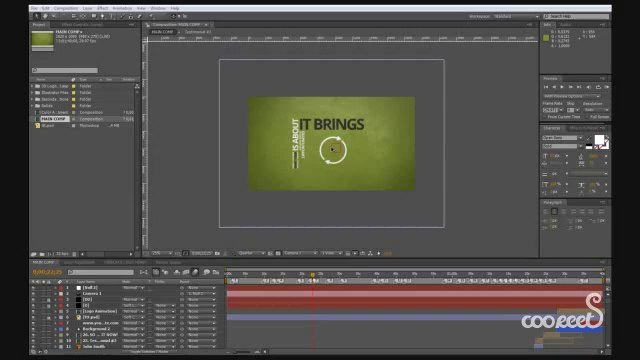
Task: Open the Animation menu
Action: (x=122, y=8)
